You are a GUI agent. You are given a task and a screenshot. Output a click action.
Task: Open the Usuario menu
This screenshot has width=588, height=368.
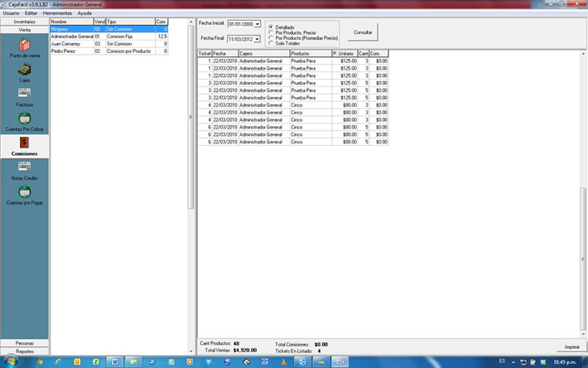(11, 13)
